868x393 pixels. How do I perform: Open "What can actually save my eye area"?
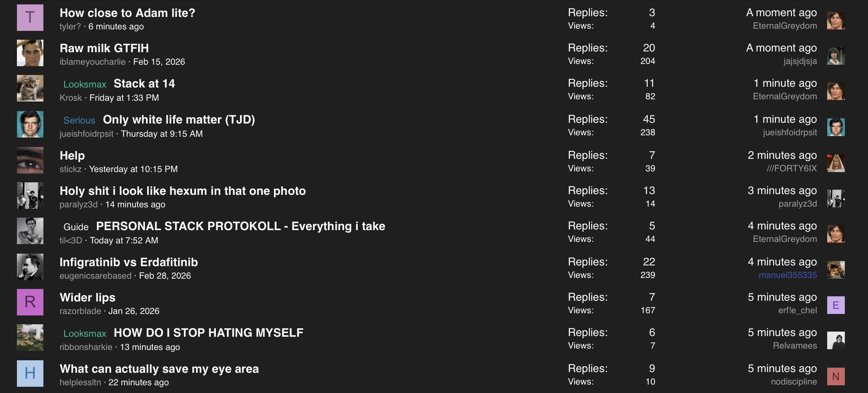159,369
